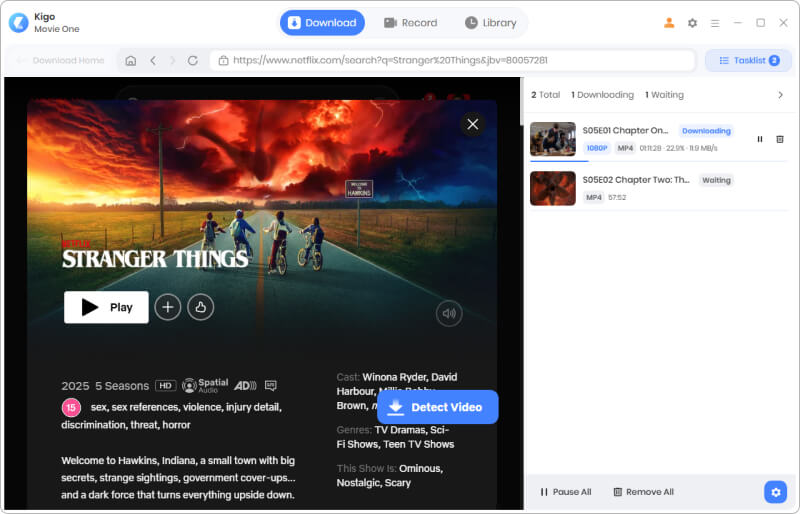The image size is (800, 514).
Task: Open settings via the top gear icon
Action: [692, 23]
